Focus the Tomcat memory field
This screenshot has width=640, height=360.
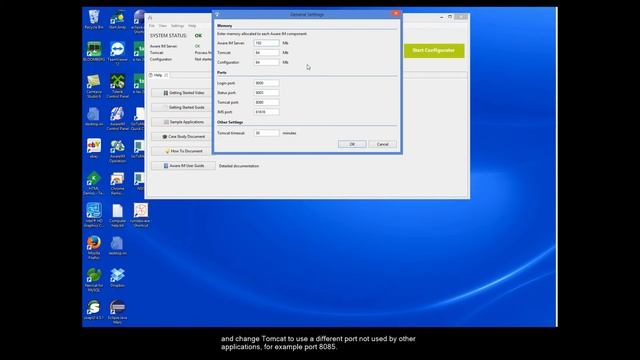click(267, 53)
